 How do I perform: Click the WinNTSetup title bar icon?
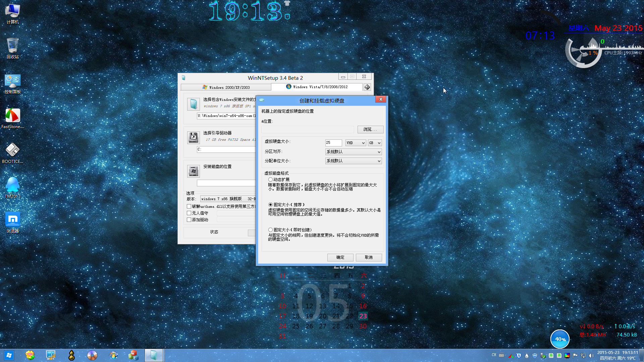[x=183, y=78]
